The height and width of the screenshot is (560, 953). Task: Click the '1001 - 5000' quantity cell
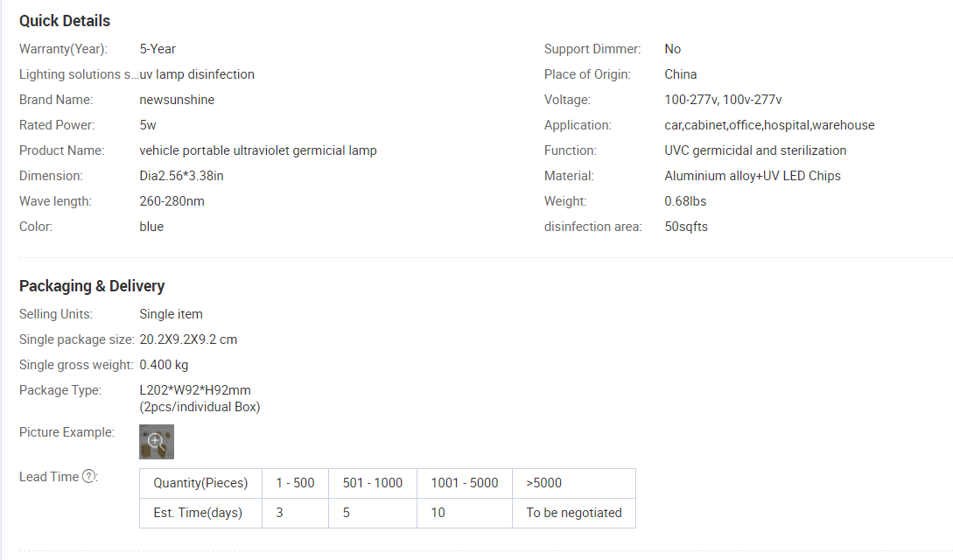tap(465, 484)
